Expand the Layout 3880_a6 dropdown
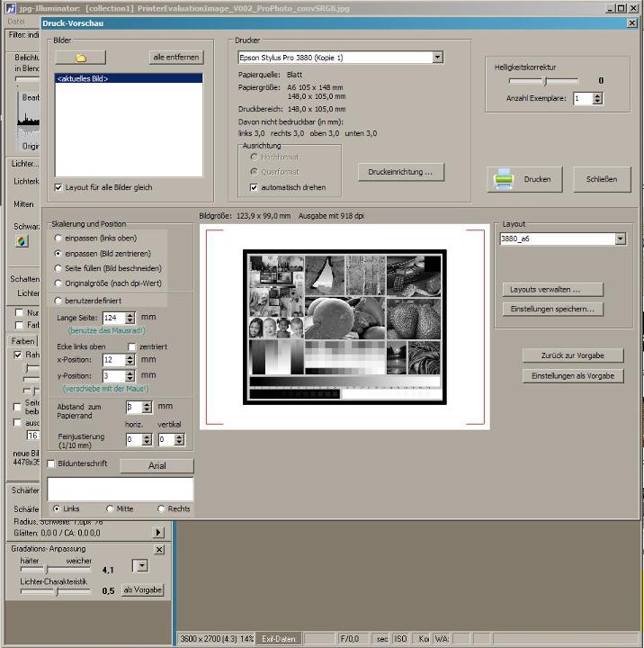 click(x=620, y=239)
